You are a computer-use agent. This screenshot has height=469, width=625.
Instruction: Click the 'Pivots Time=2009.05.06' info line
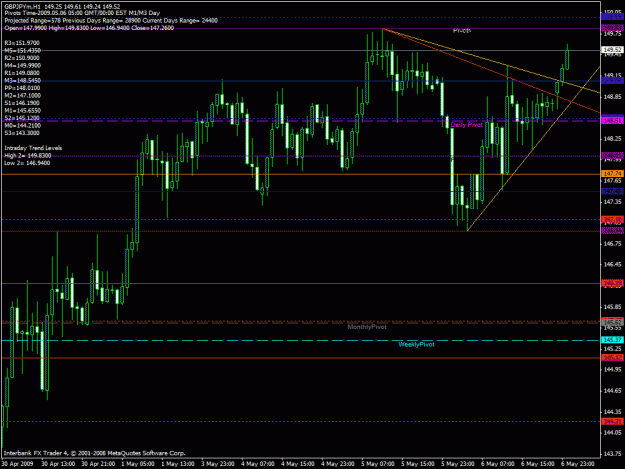tap(82, 13)
